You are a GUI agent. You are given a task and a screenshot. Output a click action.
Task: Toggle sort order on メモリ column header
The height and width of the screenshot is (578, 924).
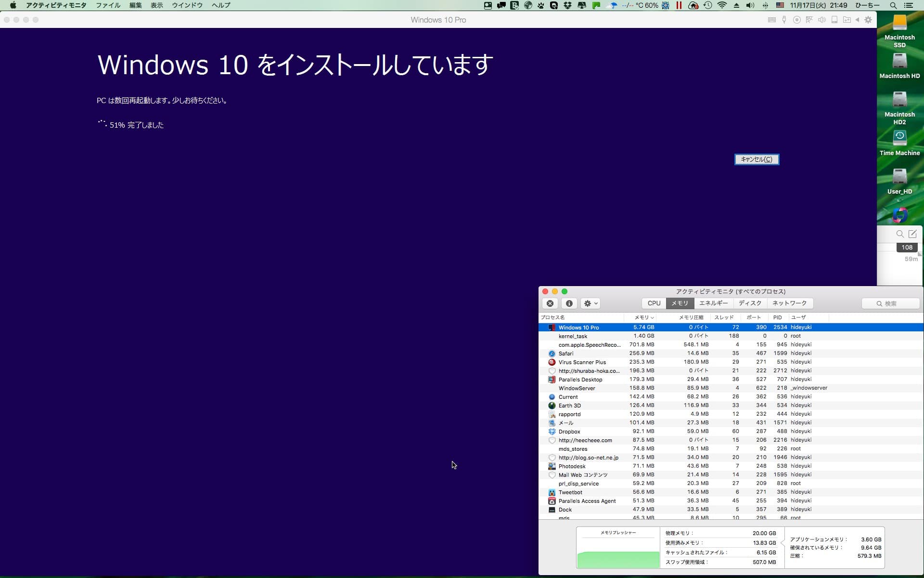(643, 317)
